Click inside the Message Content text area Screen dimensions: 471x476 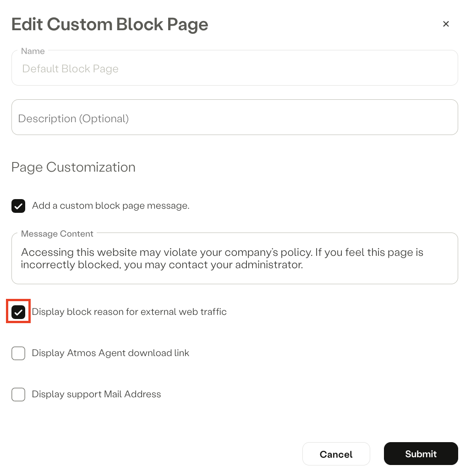point(235,259)
